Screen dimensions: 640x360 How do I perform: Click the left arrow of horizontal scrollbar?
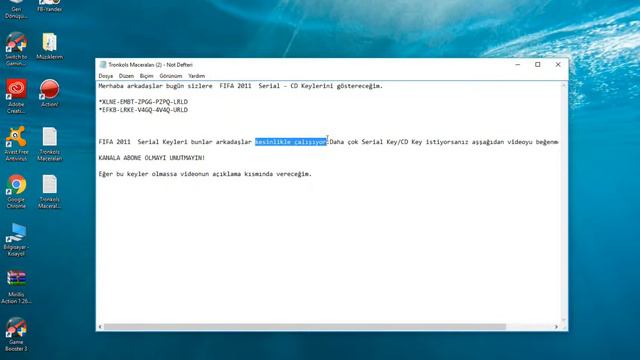click(100, 327)
